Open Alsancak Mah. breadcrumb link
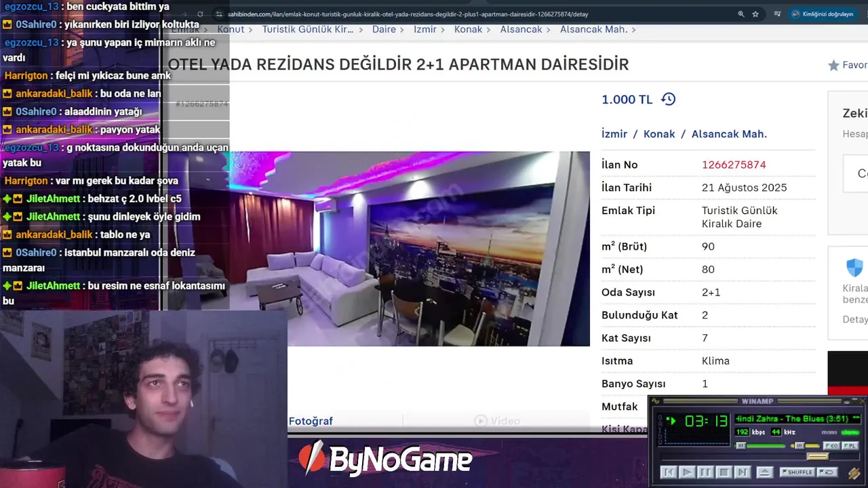The image size is (868, 488). (x=593, y=29)
